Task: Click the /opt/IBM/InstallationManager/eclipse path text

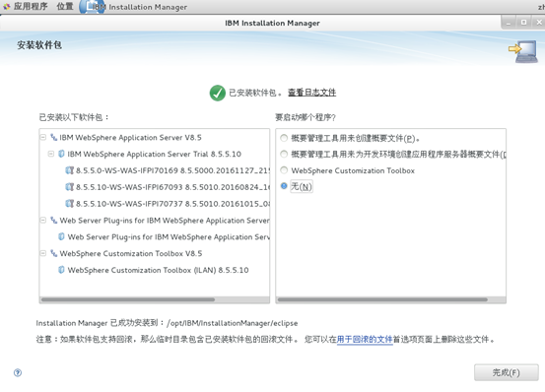Action: pos(233,323)
